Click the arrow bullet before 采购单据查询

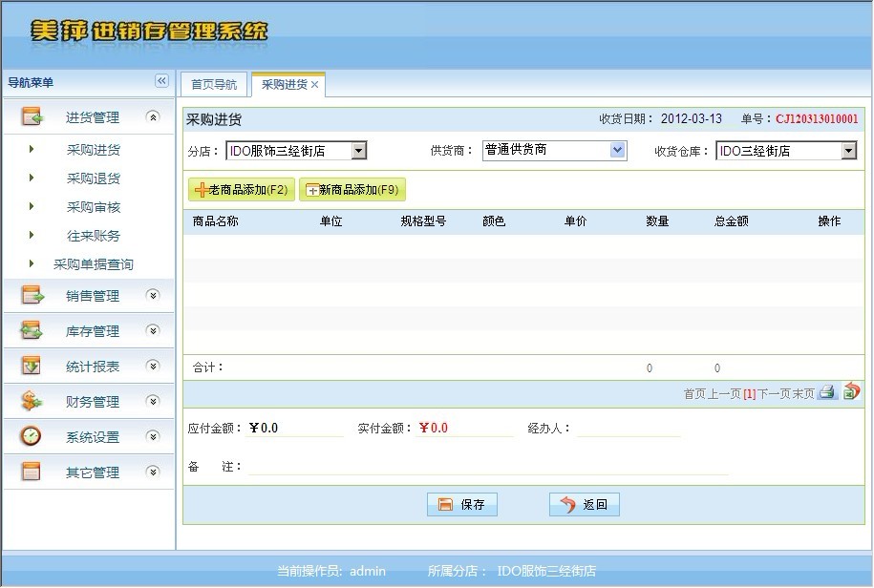[32, 263]
